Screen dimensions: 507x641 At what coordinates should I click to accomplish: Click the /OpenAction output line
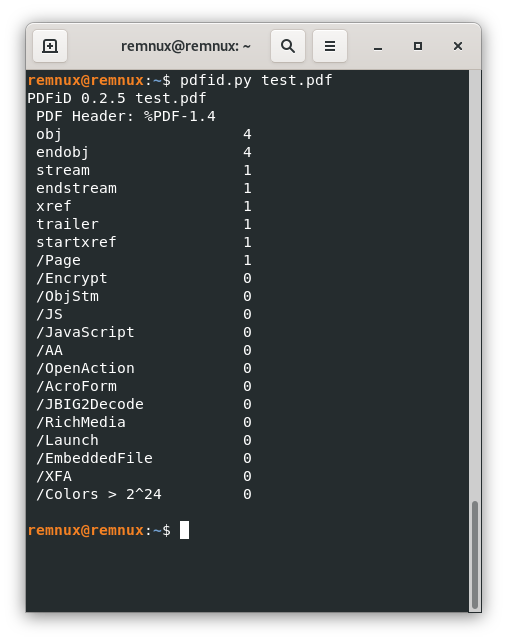click(x=144, y=368)
